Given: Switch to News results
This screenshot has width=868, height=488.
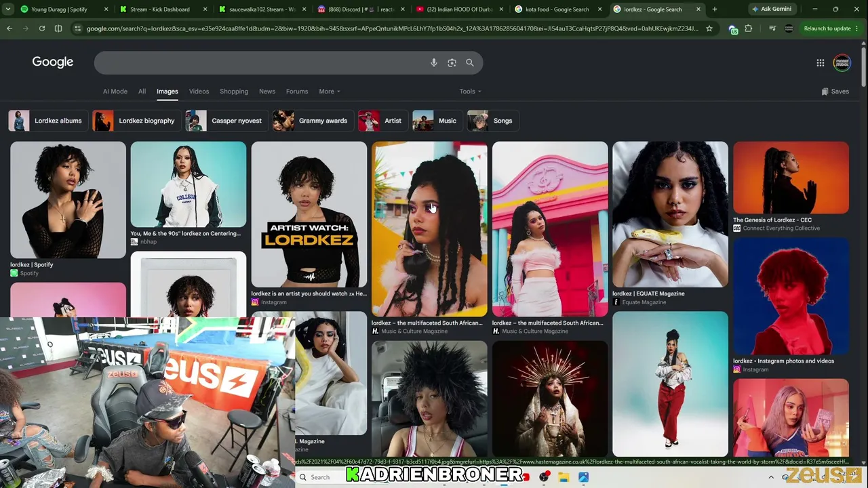Looking at the screenshot, I should pyautogui.click(x=267, y=91).
